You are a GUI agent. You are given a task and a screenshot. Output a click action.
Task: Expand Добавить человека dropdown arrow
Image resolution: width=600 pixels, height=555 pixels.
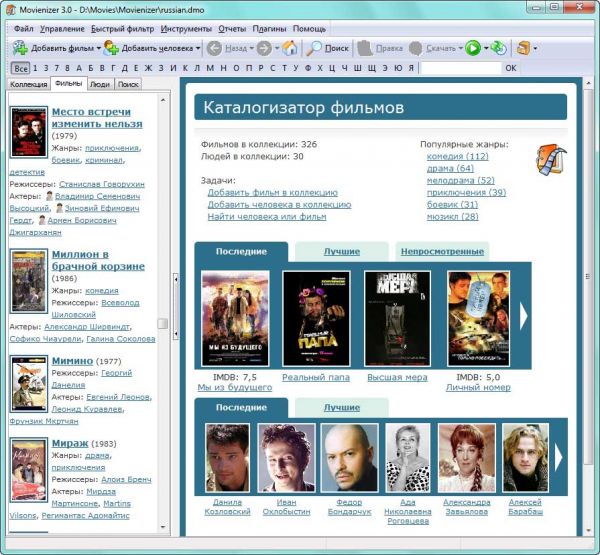tap(198, 48)
